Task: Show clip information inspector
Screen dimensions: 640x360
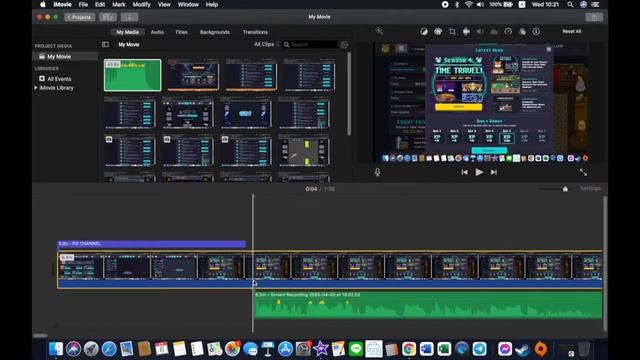Action: click(x=536, y=31)
